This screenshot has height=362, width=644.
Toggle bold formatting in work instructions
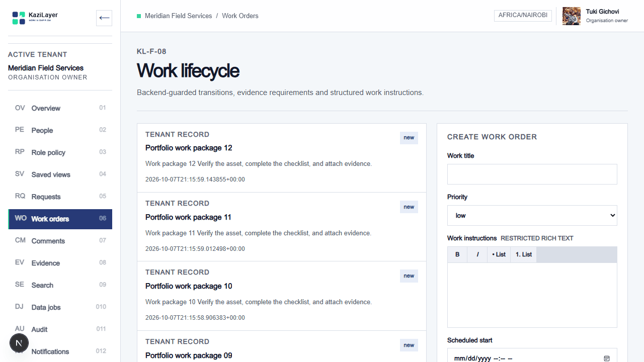[x=457, y=254]
